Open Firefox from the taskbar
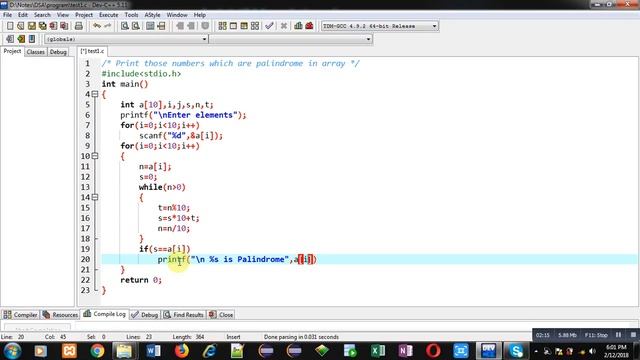 click(x=181, y=351)
